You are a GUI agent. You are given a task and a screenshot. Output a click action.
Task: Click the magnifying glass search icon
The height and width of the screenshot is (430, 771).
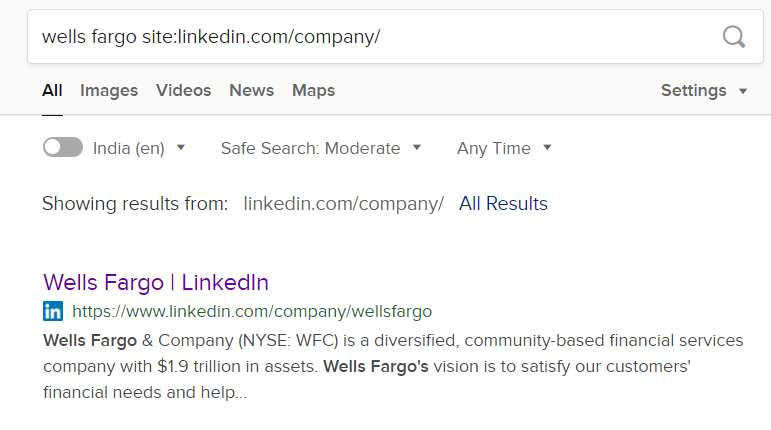734,37
